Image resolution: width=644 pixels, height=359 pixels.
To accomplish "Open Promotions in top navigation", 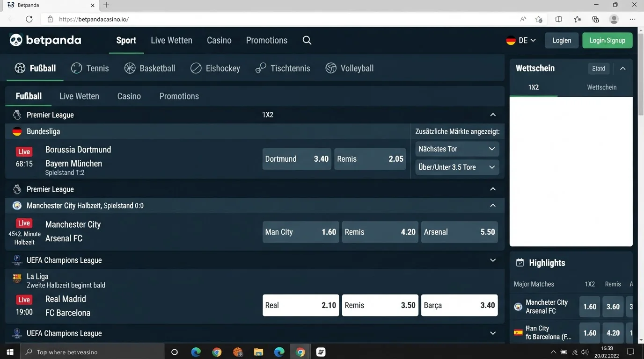I will 267,40.
